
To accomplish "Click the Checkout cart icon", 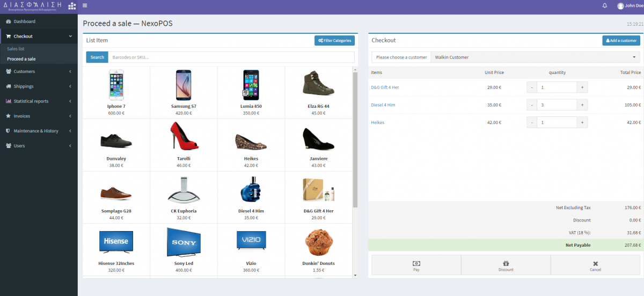I will 9,36.
